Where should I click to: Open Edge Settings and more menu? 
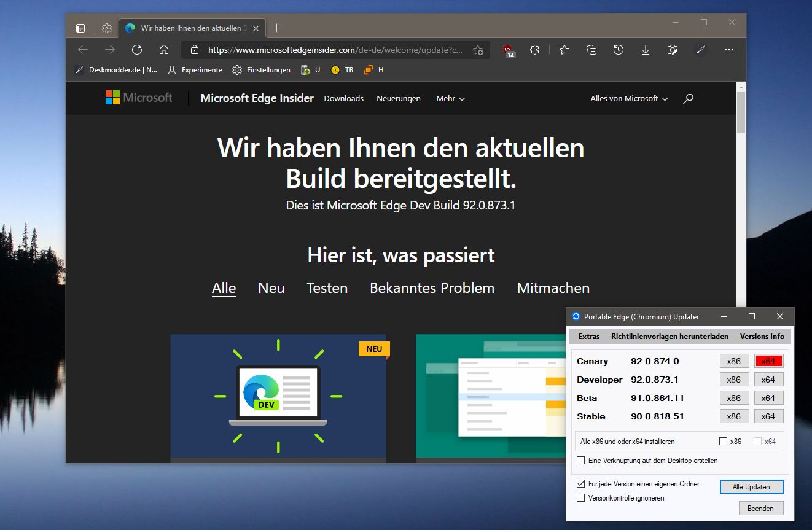729,50
